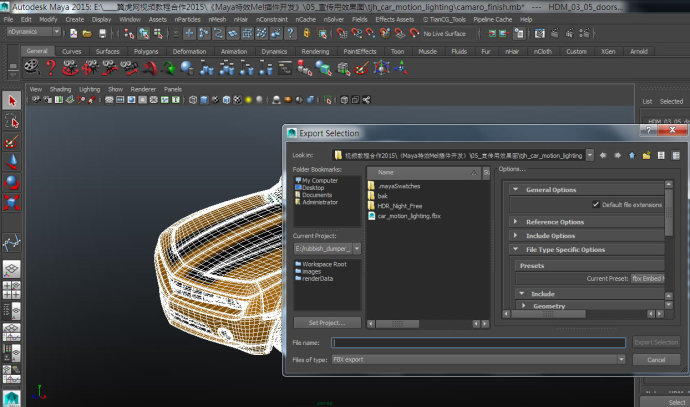This screenshot has width=690, height=407.
Task: Click the Selected tab in right panel
Action: pyautogui.click(x=671, y=101)
